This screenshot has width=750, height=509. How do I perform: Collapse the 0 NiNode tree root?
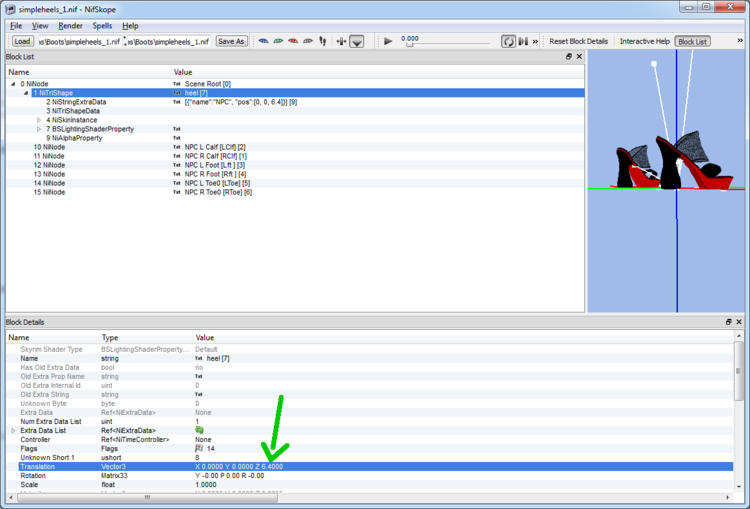point(13,84)
